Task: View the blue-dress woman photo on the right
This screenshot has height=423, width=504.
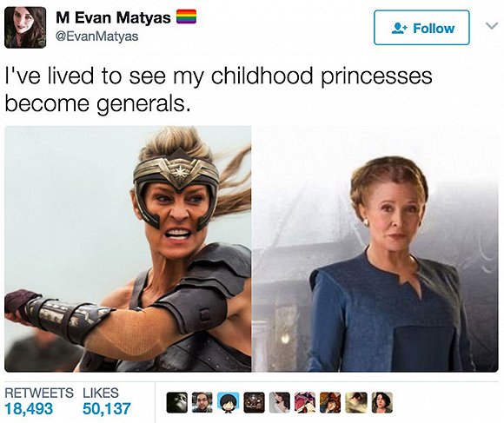Action: 375,248
